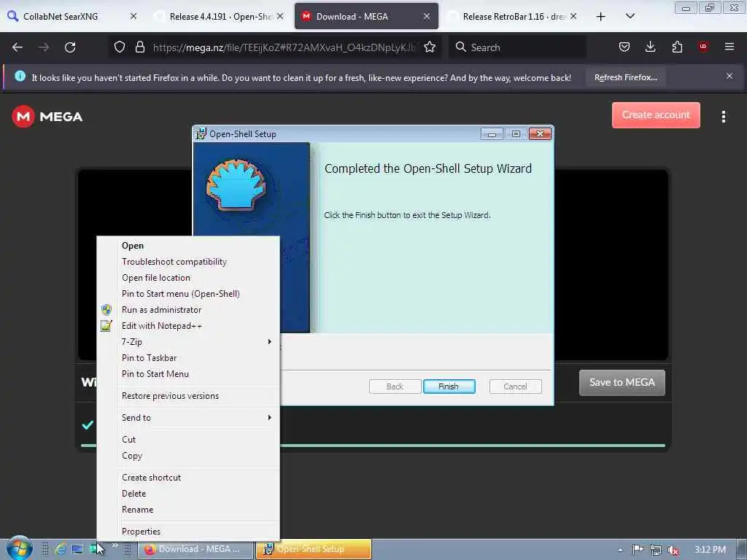Click the mega.nz URL address field

coord(284,47)
